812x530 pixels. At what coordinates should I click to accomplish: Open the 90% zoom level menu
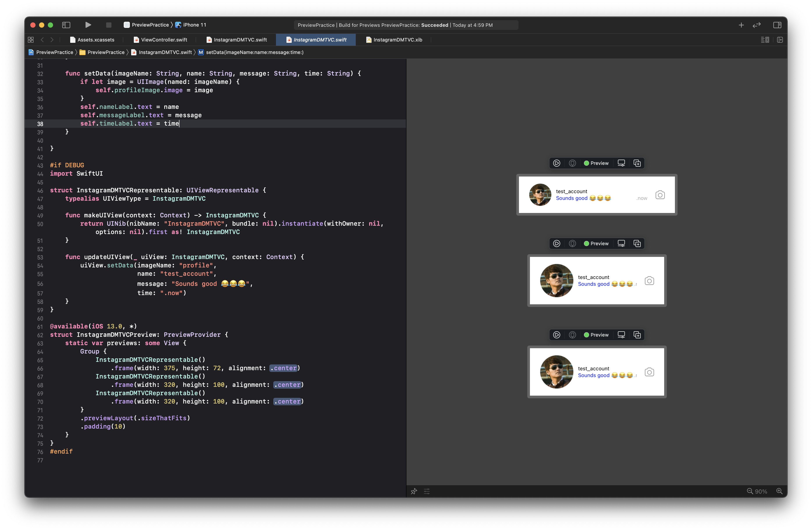pos(761,491)
